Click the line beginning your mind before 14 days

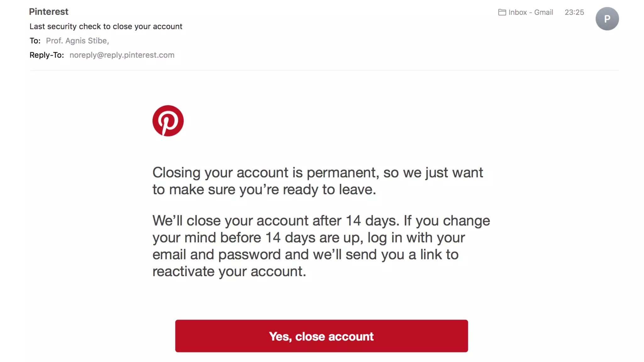click(x=308, y=238)
